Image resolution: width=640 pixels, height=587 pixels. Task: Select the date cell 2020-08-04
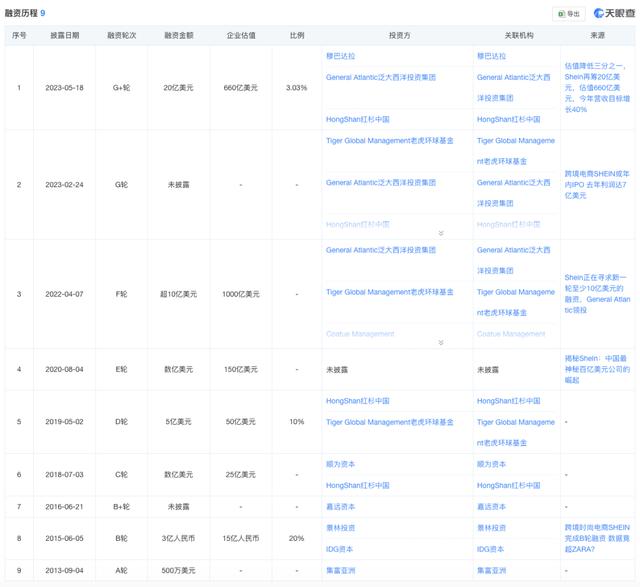tap(64, 369)
